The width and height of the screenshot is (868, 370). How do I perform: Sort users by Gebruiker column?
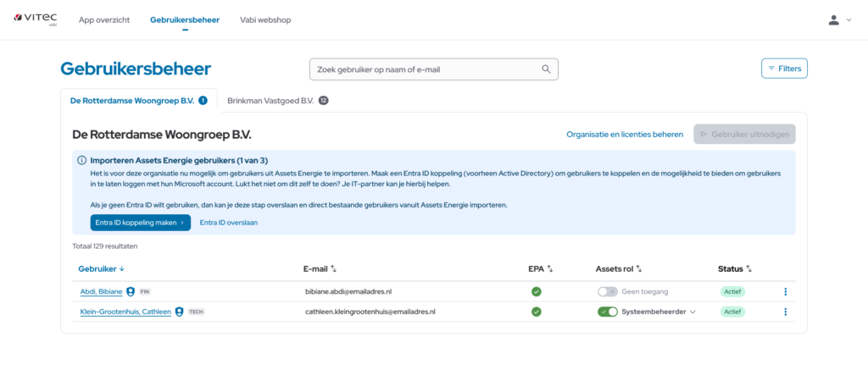[x=102, y=269]
